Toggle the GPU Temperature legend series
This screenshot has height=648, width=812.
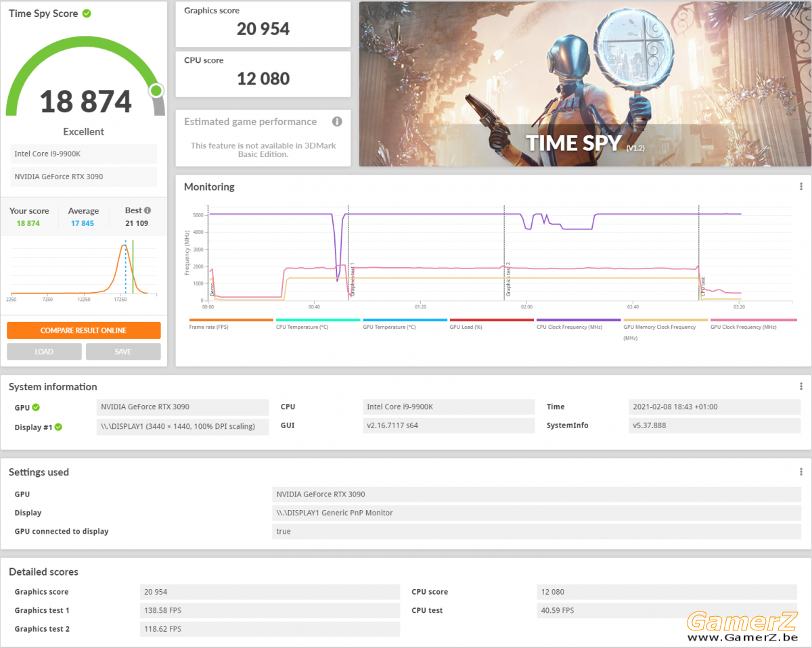pyautogui.click(x=405, y=325)
